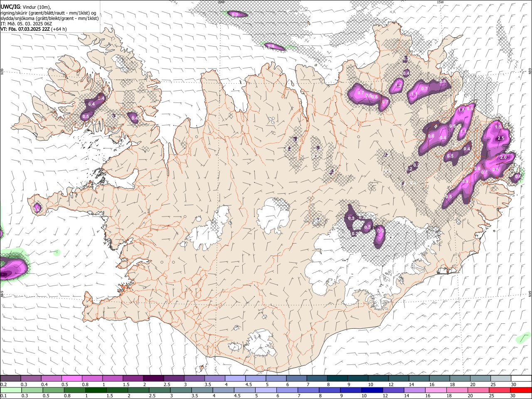Click the 0.1 label starting the bottom scale
The width and height of the screenshot is (532, 399).
point(4,396)
